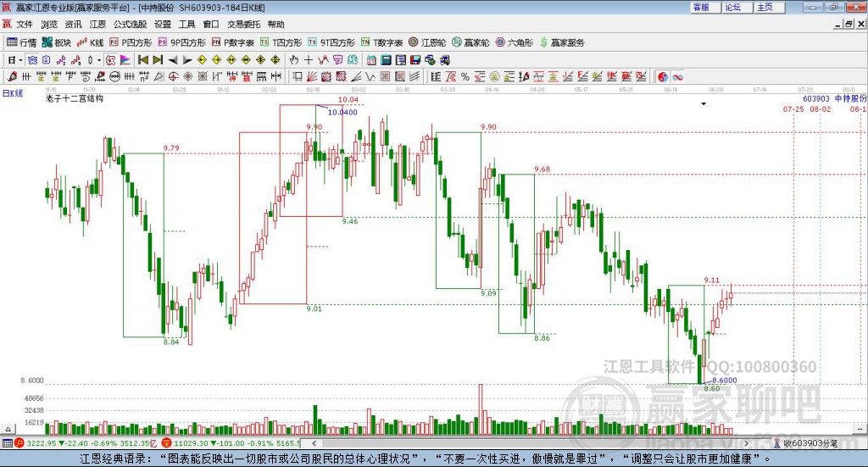This screenshot has width=868, height=467.
Task: Open the 资讯 menu
Action: tap(73, 25)
